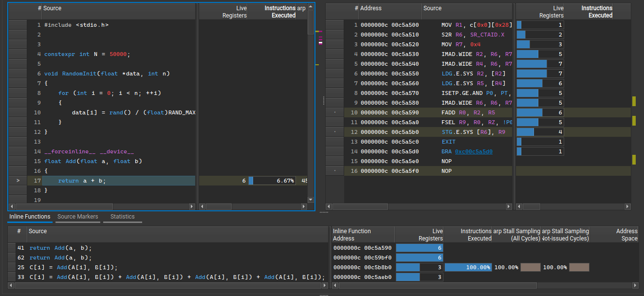Select assembly row EXIT
Screen dimensions: 644x296
[428, 142]
